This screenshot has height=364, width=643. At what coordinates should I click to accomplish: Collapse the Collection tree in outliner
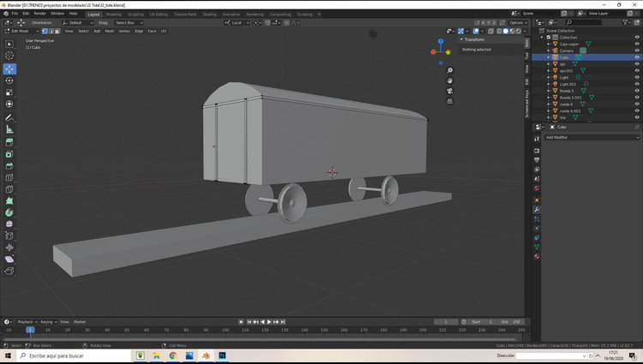point(542,38)
